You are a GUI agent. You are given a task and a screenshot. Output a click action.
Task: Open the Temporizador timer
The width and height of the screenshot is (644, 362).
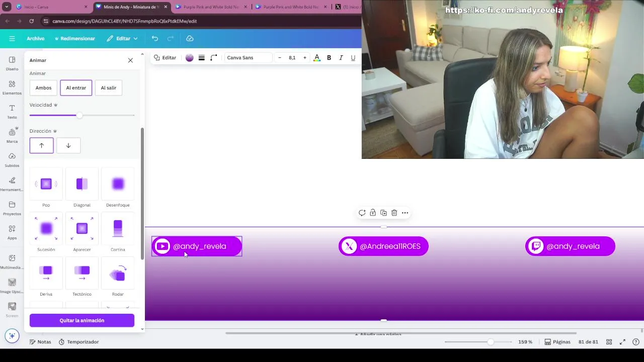78,342
